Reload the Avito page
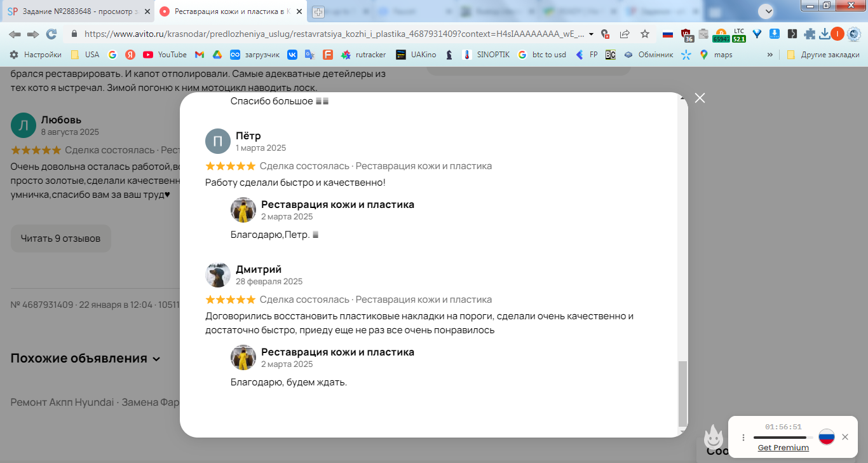Image resolution: width=868 pixels, height=463 pixels. coord(51,34)
